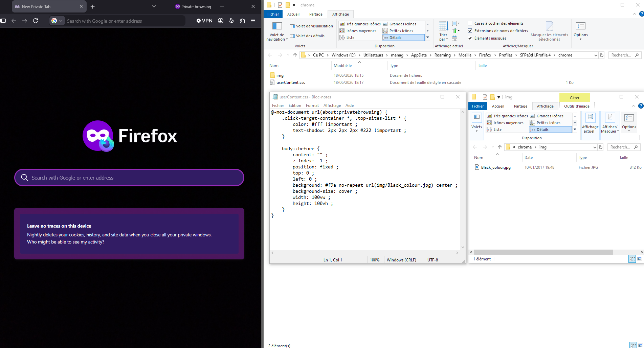
Task: Close the New Private Tab
Action: click(81, 6)
